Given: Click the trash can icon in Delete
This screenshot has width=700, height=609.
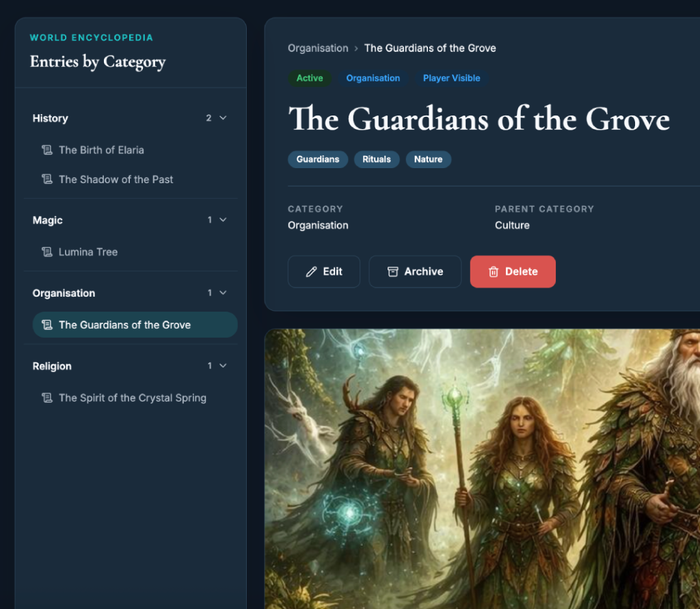Looking at the screenshot, I should [494, 271].
